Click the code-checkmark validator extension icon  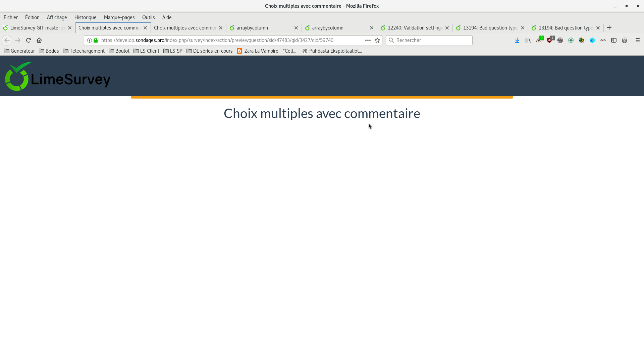pyautogui.click(x=603, y=40)
